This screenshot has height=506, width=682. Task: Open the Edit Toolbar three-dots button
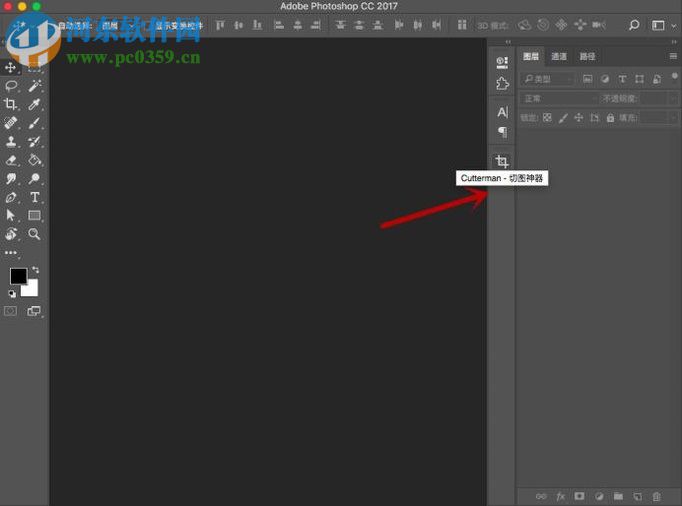coord(11,252)
